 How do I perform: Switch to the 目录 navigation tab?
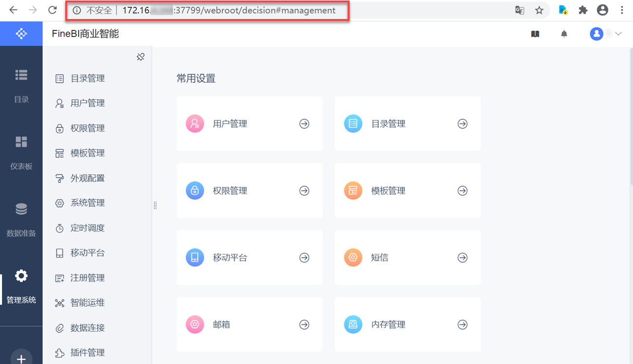pos(21,85)
